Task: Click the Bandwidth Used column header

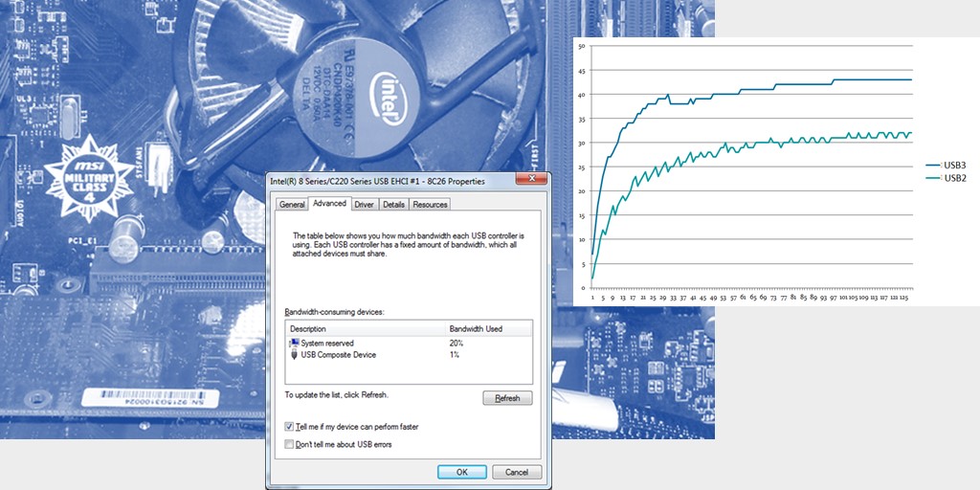Action: click(x=489, y=329)
